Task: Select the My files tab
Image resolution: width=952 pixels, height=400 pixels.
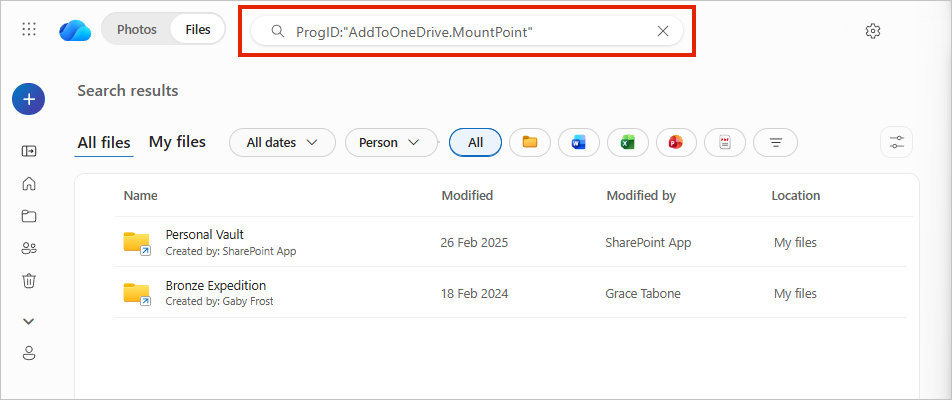Action: (177, 142)
